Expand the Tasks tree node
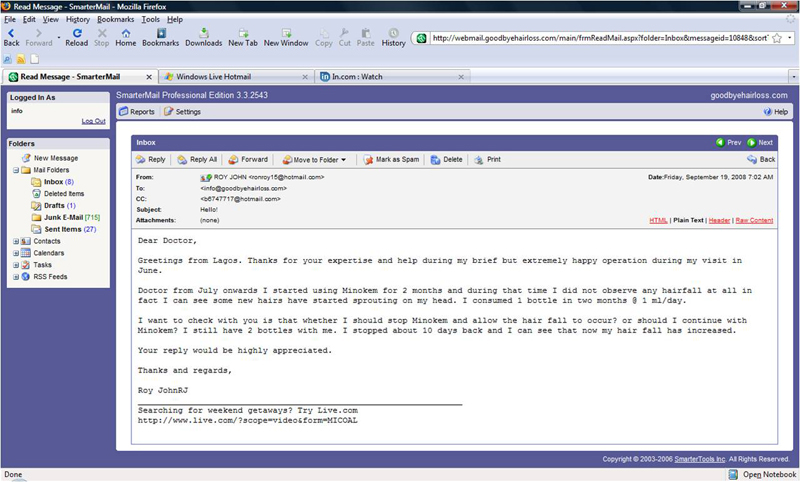Screen dimensions: 800x482 (15, 265)
